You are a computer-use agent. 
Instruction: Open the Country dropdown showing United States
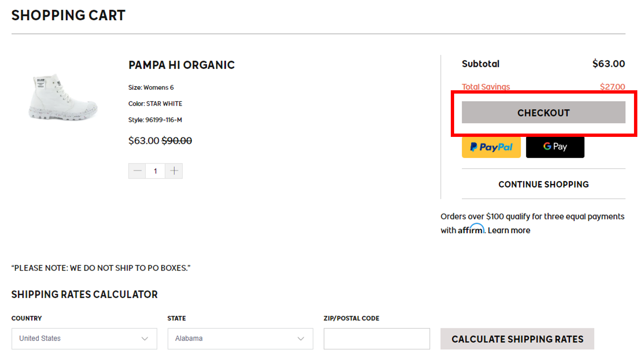(x=84, y=339)
